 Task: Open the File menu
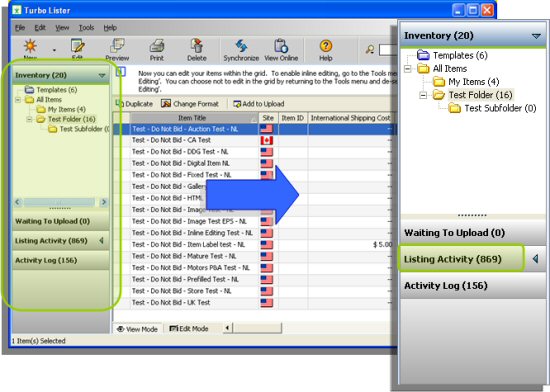[x=20, y=28]
